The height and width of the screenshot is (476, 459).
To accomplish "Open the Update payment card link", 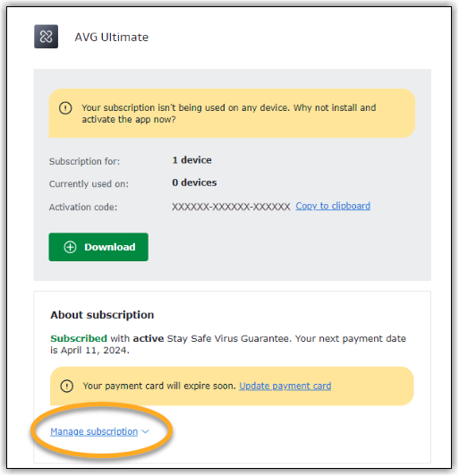I will (x=285, y=387).
